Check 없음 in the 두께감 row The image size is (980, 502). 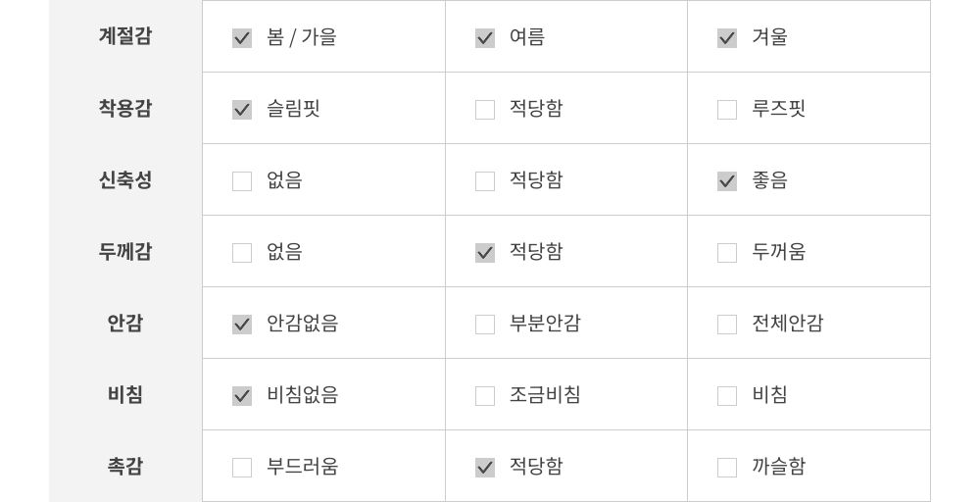(242, 253)
